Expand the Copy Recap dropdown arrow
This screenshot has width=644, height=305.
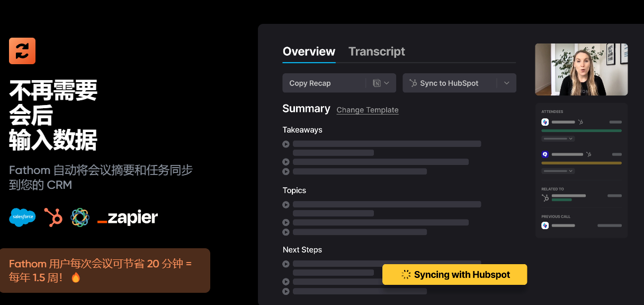(387, 83)
